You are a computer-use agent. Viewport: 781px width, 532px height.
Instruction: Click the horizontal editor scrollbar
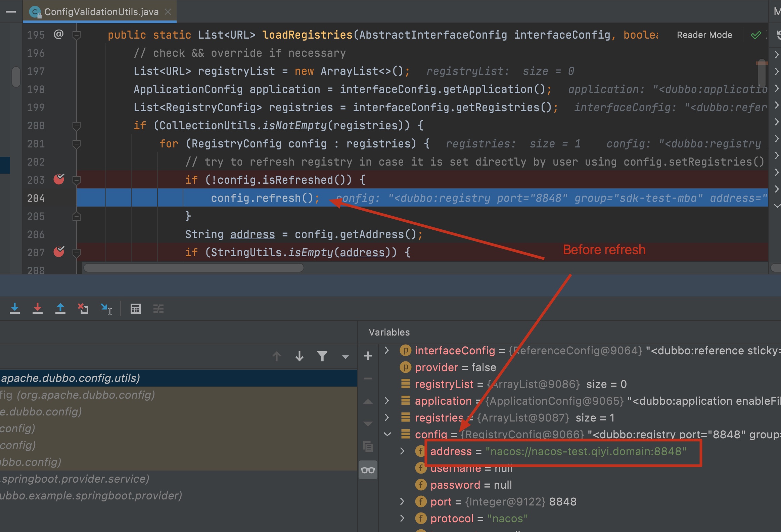pyautogui.click(x=193, y=268)
